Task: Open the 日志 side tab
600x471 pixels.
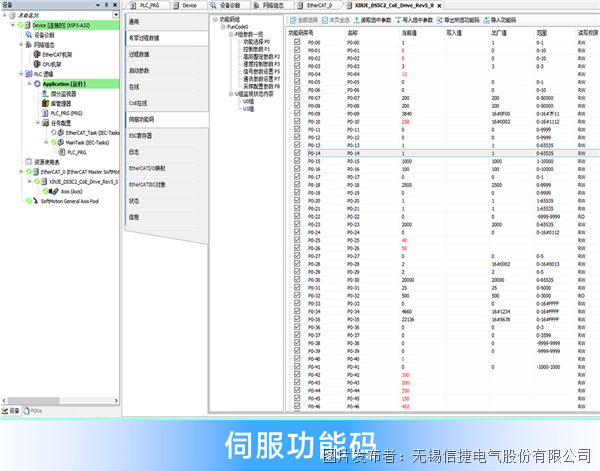Action: pyautogui.click(x=167, y=152)
